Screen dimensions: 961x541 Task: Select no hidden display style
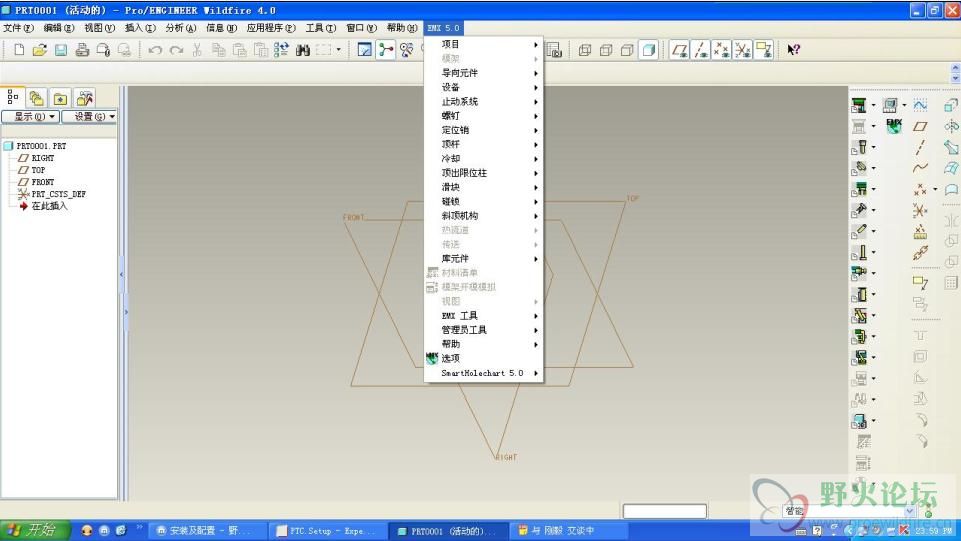(x=627, y=50)
